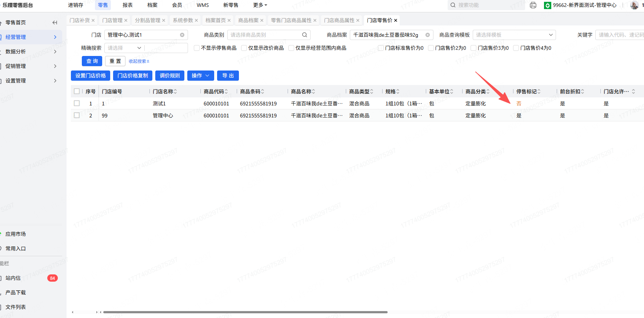Screen dimensions: 644x318
Task: Check the row for store 测试1
Action: tap(77, 103)
